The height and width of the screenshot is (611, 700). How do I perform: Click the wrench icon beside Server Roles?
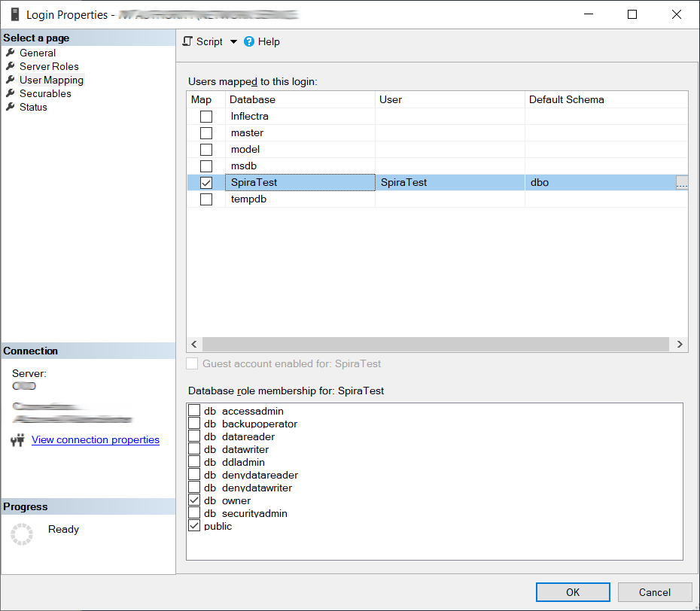(x=11, y=66)
